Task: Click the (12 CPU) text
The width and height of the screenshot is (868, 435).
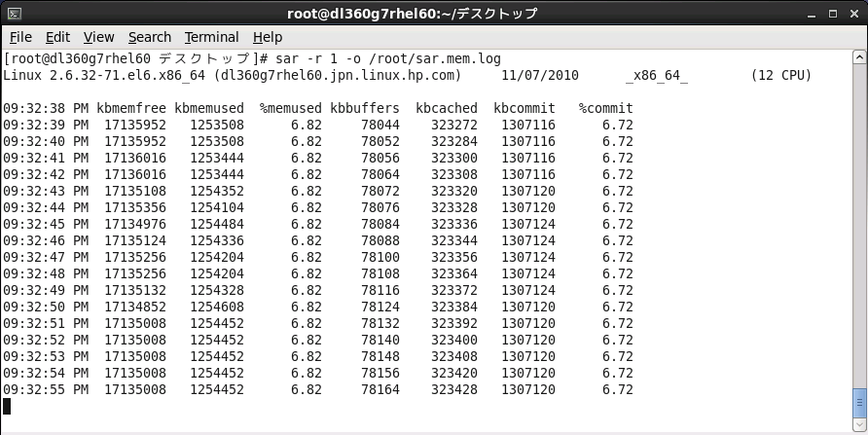Action: pyautogui.click(x=781, y=75)
